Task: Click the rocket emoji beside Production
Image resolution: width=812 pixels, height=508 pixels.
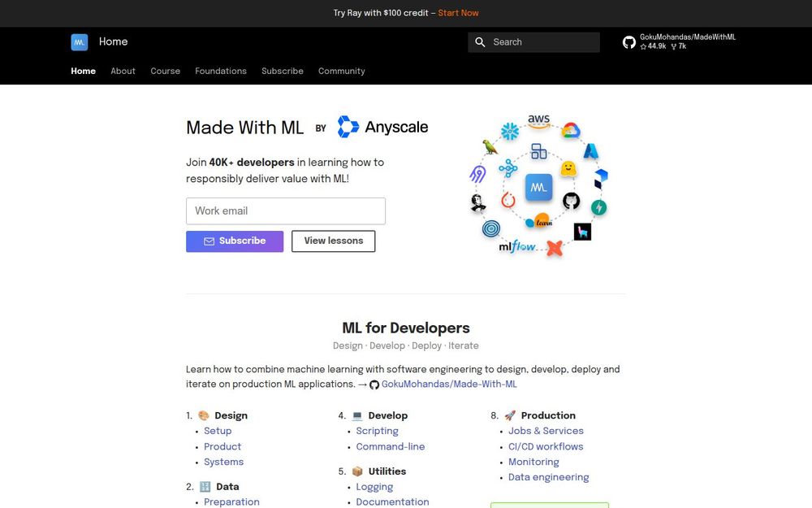Action: point(510,415)
